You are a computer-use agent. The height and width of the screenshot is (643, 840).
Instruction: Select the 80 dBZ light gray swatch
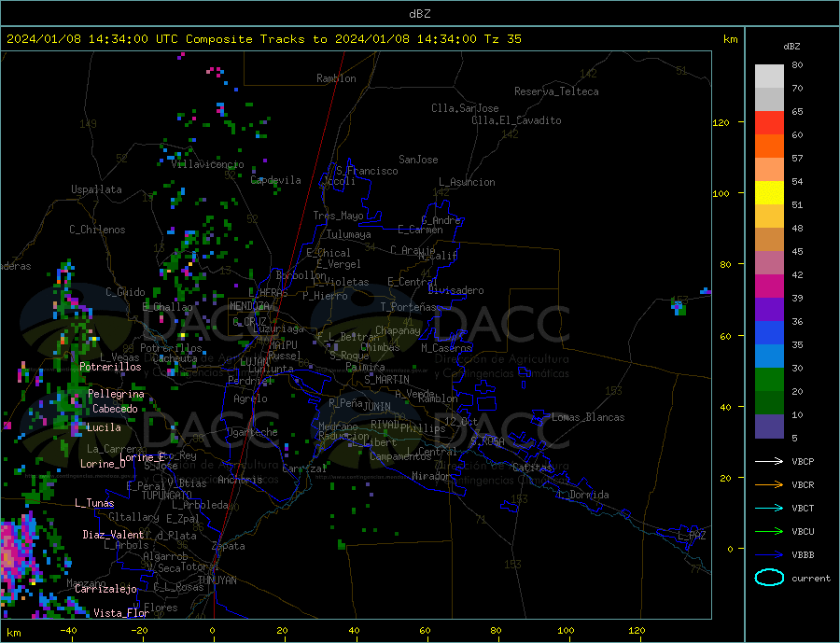(769, 77)
